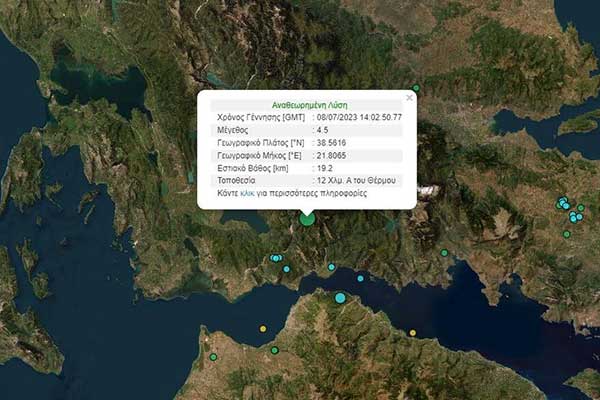Image resolution: width=600 pixels, height=400 pixels.
Task: Select the magnitude value 4.5
Action: pos(322,129)
